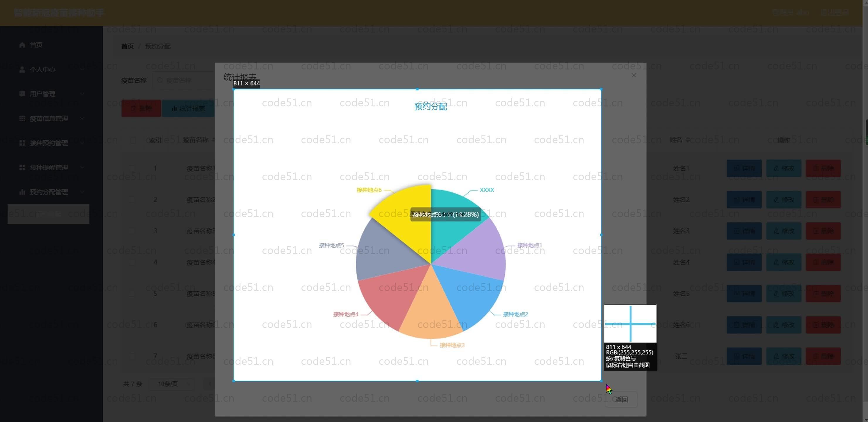
Task: Check the checkbox for row 4
Action: coord(133,262)
